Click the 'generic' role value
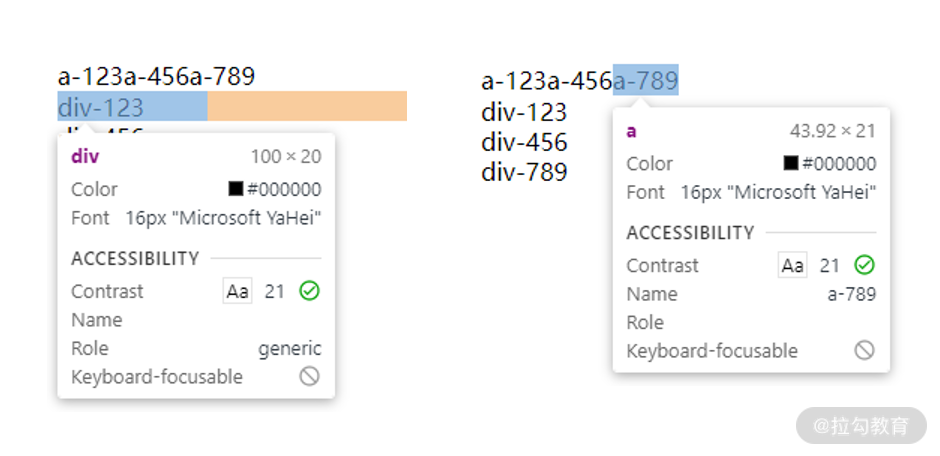940x456 pixels. pos(290,348)
